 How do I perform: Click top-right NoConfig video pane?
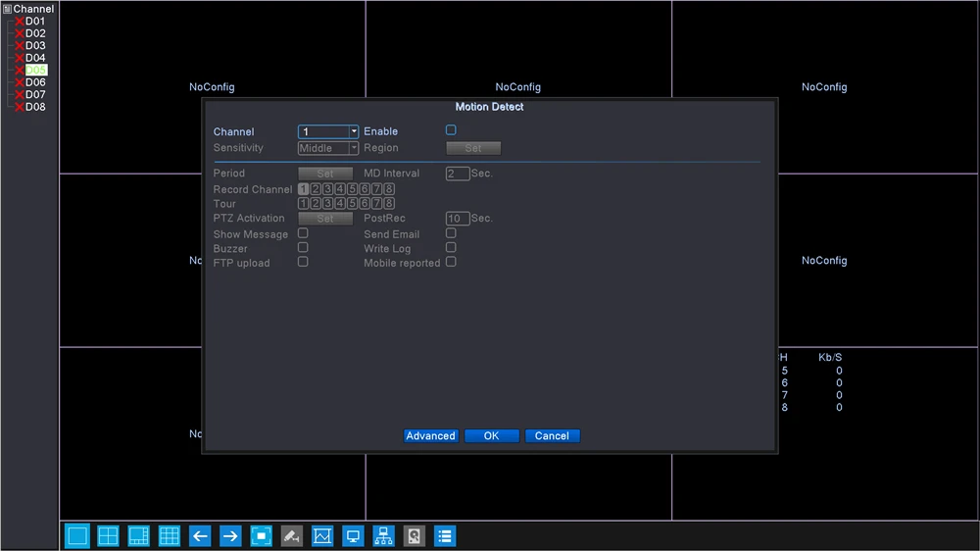coord(824,87)
